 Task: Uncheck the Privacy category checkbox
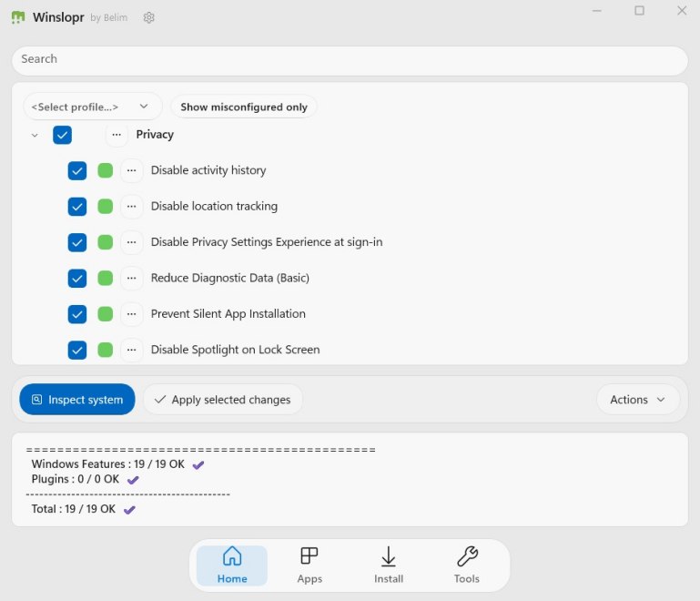pos(62,135)
